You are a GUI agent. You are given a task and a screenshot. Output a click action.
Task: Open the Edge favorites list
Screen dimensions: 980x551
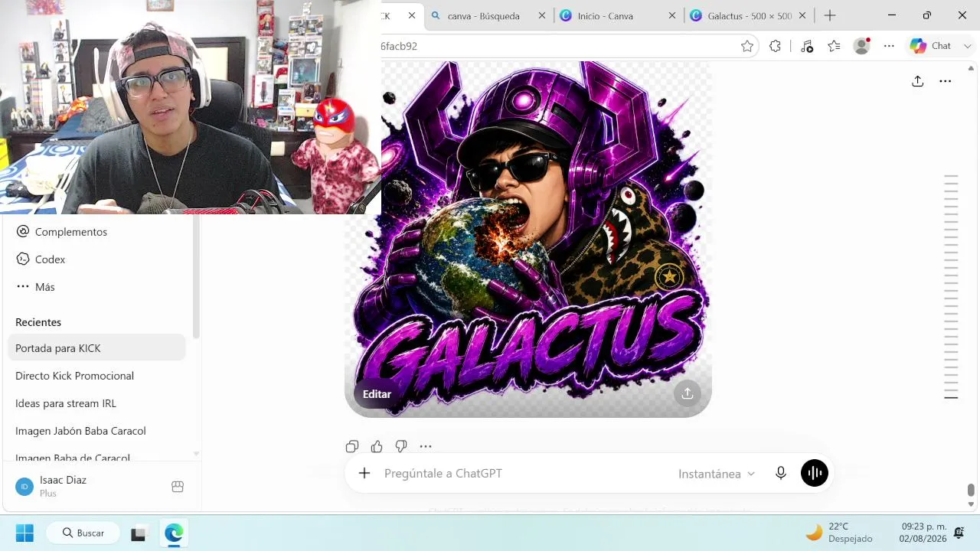pos(834,46)
